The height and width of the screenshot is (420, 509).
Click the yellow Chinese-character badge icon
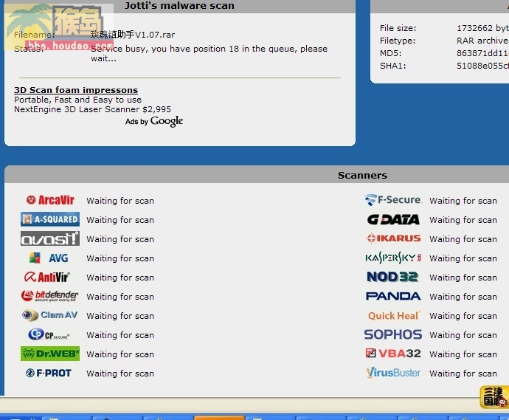[494, 396]
